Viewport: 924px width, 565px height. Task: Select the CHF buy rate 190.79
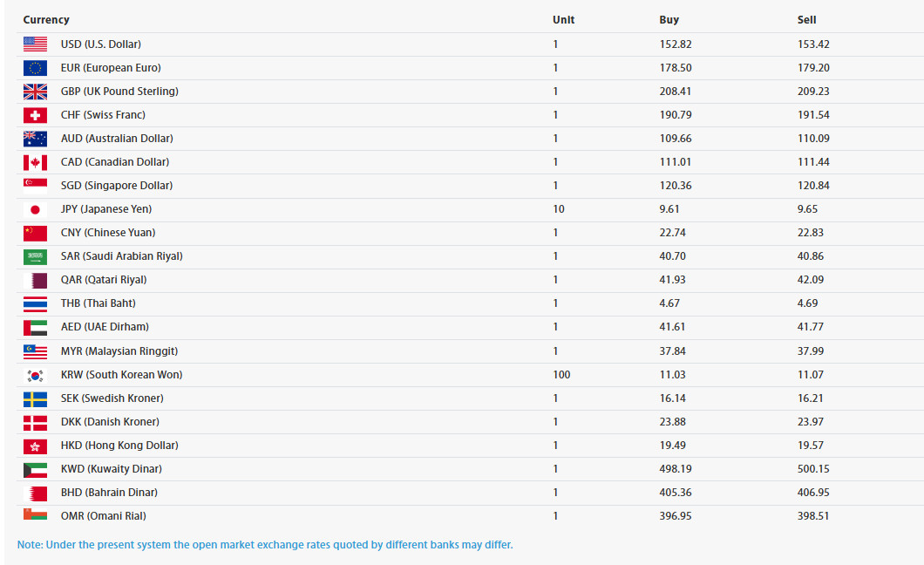pyautogui.click(x=676, y=115)
